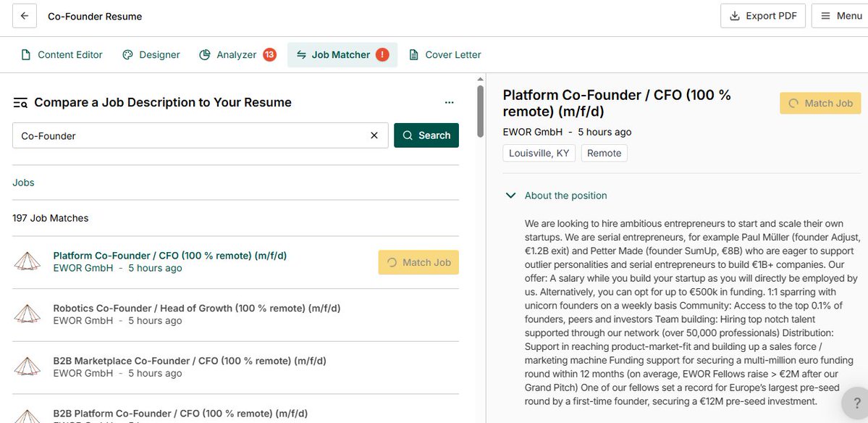868x423 pixels.
Task: Open the Analyzer tab
Action: [x=237, y=55]
